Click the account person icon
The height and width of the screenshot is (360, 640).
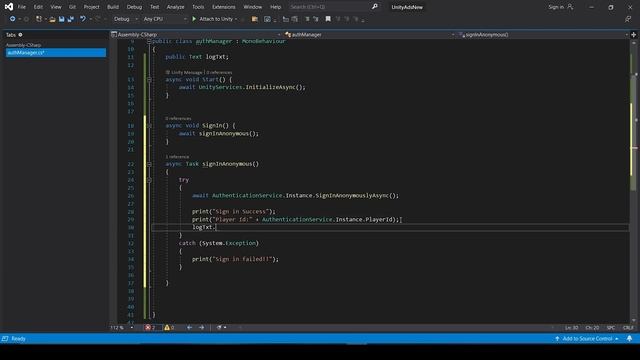(x=570, y=7)
